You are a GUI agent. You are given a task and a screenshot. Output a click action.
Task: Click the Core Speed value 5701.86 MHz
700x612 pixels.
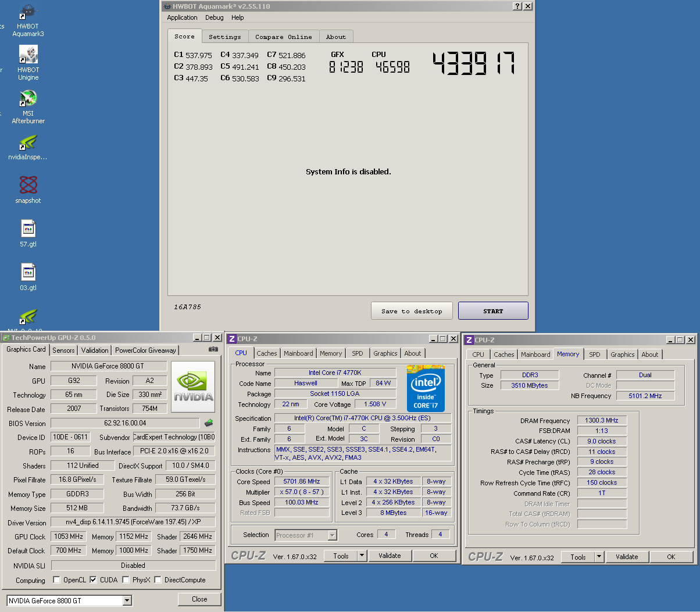[302, 482]
